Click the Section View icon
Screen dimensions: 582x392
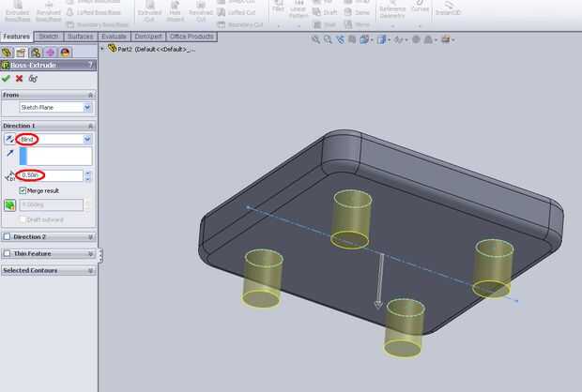pyautogui.click(x=352, y=39)
